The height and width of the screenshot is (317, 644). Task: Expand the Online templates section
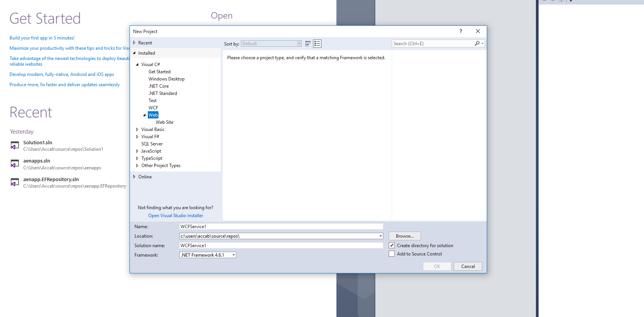134,177
